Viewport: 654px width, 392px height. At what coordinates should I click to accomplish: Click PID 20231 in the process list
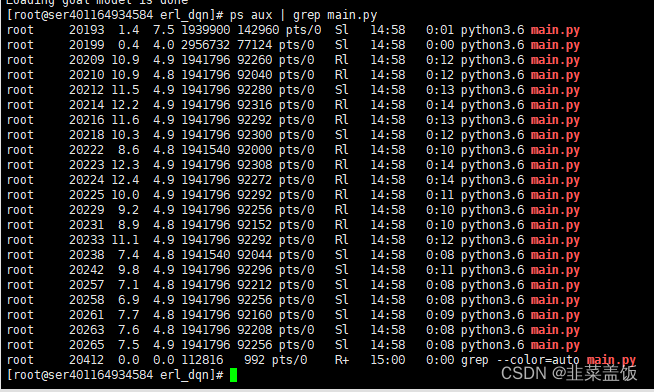click(x=86, y=225)
